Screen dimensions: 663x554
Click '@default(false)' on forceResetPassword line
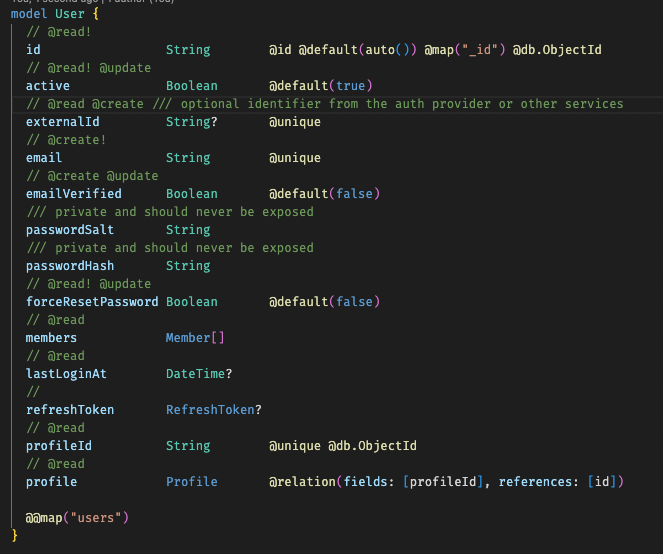(324, 302)
